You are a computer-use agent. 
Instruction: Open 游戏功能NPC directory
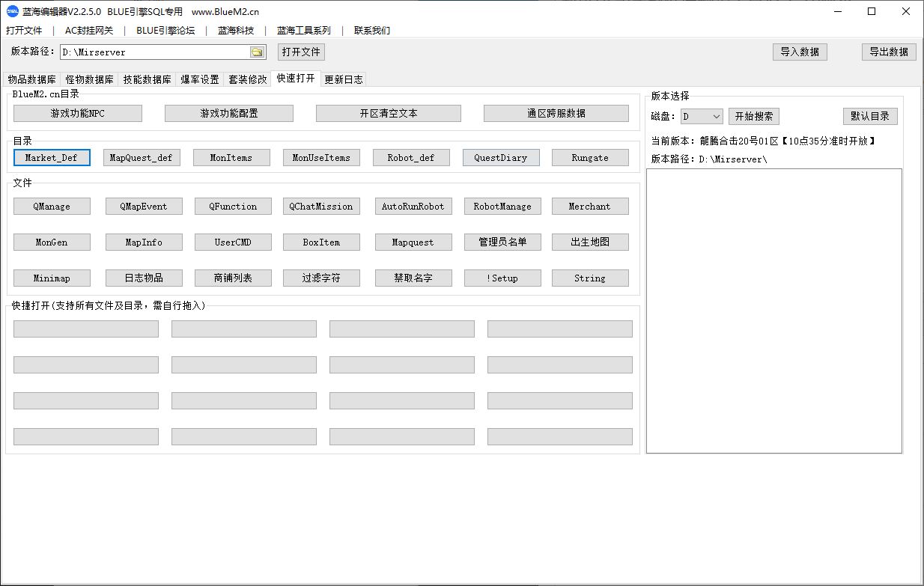tap(78, 113)
